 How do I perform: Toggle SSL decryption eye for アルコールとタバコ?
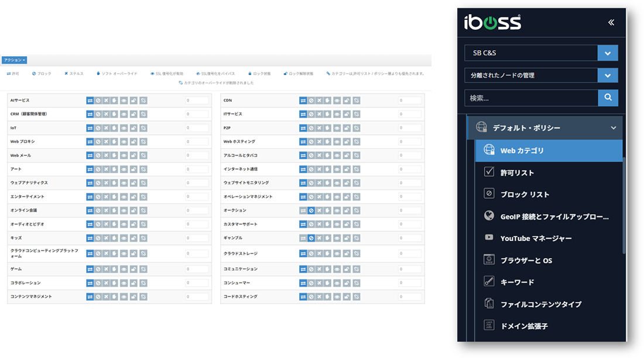(337, 155)
